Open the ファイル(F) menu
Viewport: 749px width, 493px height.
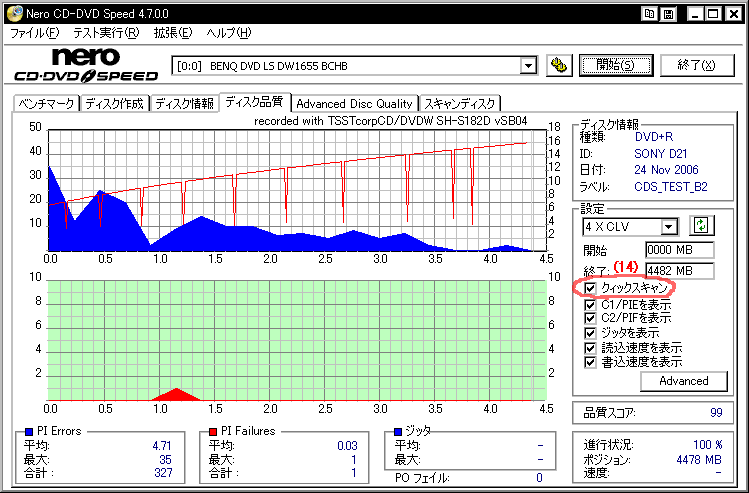tap(34, 33)
